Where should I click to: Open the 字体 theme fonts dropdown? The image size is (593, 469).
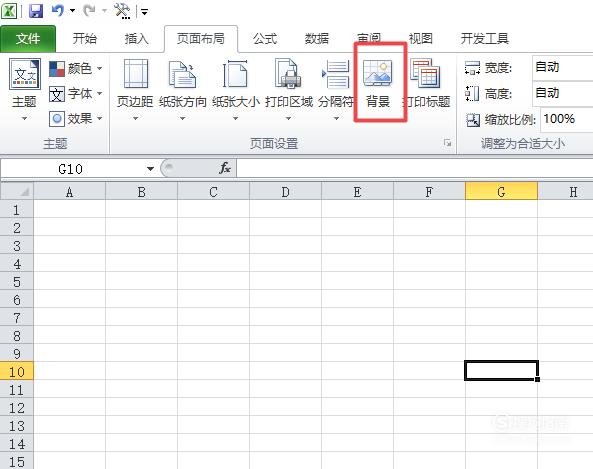[x=76, y=93]
